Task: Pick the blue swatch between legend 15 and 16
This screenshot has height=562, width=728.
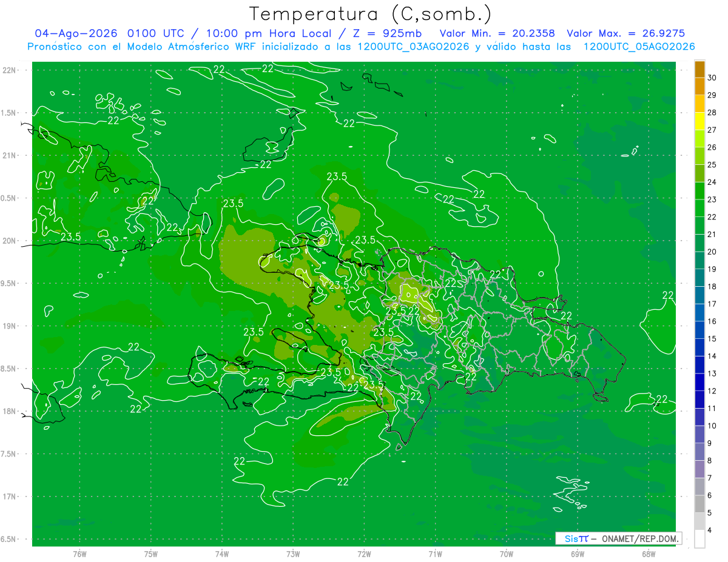Action: click(699, 330)
